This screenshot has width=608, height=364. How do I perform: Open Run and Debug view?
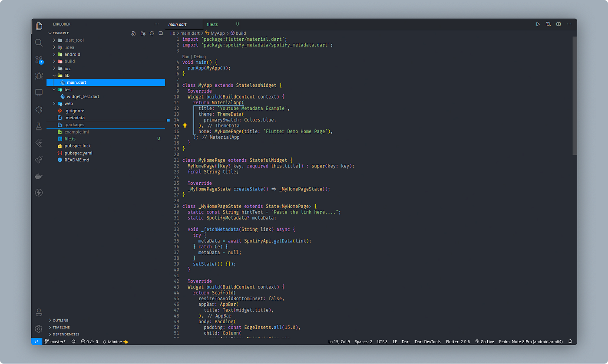click(x=39, y=76)
